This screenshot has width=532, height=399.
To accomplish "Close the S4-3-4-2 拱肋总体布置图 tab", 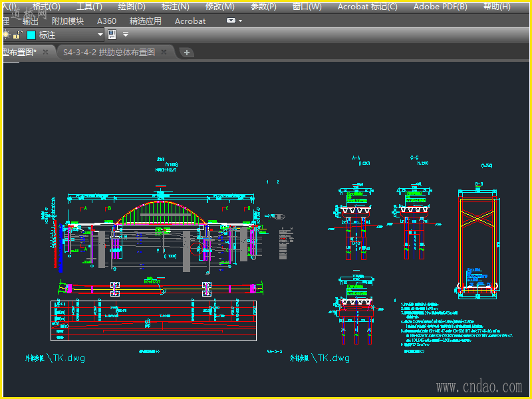I will point(164,52).
